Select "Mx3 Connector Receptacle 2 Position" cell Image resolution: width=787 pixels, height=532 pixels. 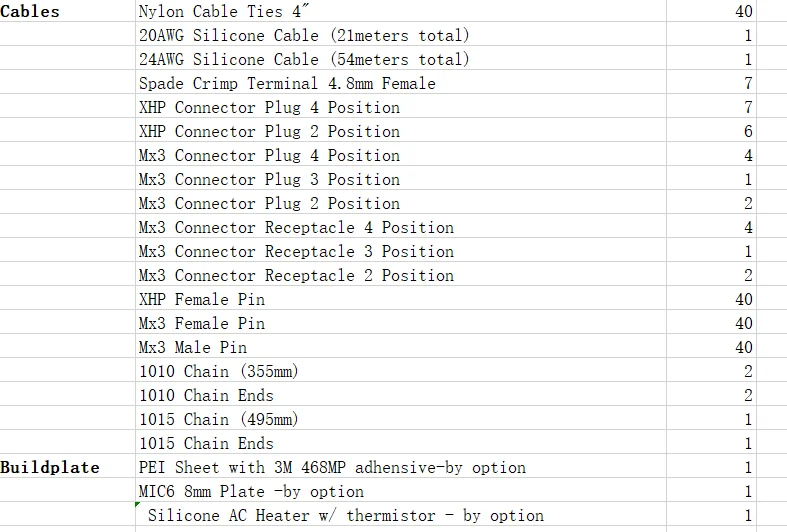pyautogui.click(x=297, y=276)
